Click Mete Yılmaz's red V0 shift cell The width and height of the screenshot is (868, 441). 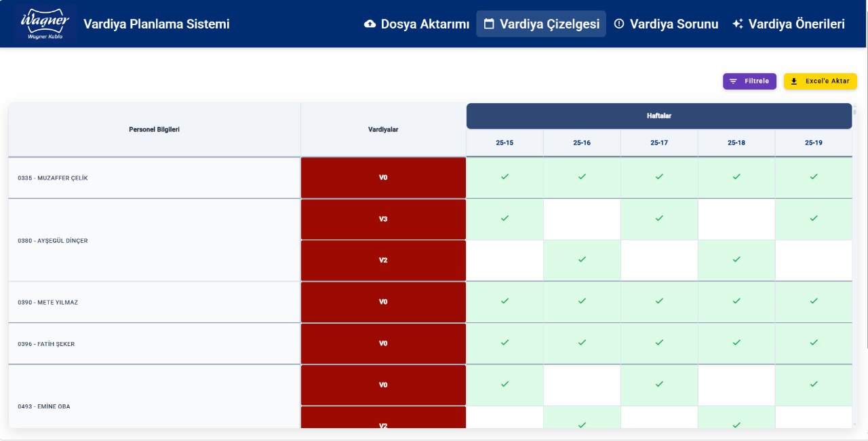(x=383, y=302)
